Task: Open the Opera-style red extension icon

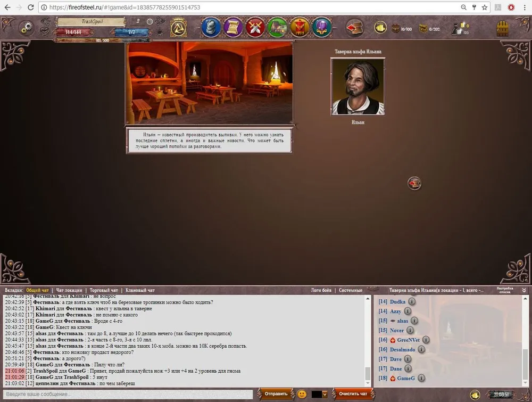Action: pyautogui.click(x=511, y=7)
